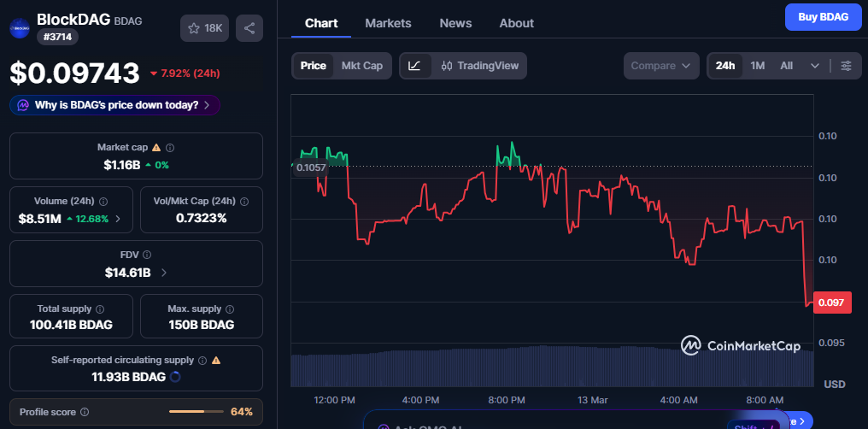Click circulating supply progress ring icon
The image size is (868, 429).
[174, 377]
